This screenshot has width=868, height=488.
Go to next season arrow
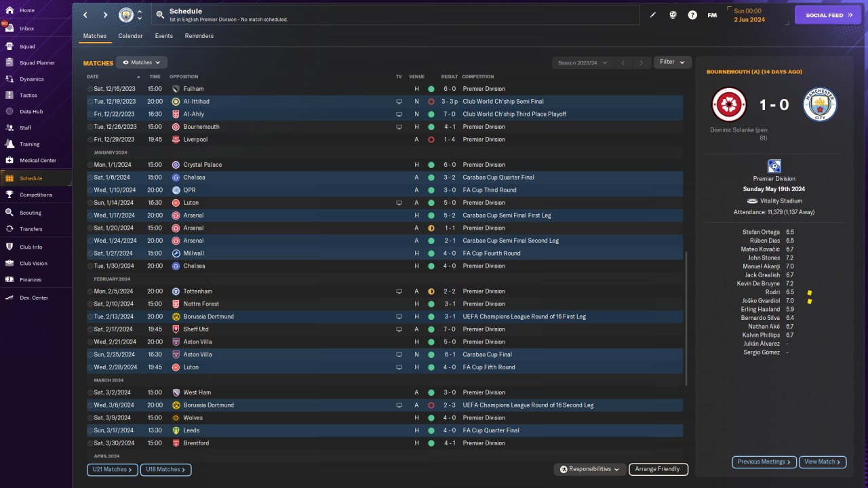[642, 62]
